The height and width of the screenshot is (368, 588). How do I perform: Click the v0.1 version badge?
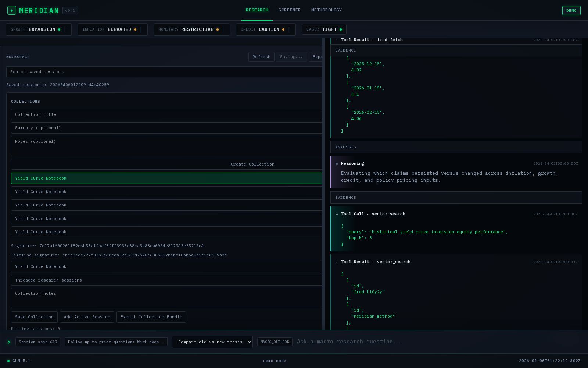pyautogui.click(x=70, y=11)
